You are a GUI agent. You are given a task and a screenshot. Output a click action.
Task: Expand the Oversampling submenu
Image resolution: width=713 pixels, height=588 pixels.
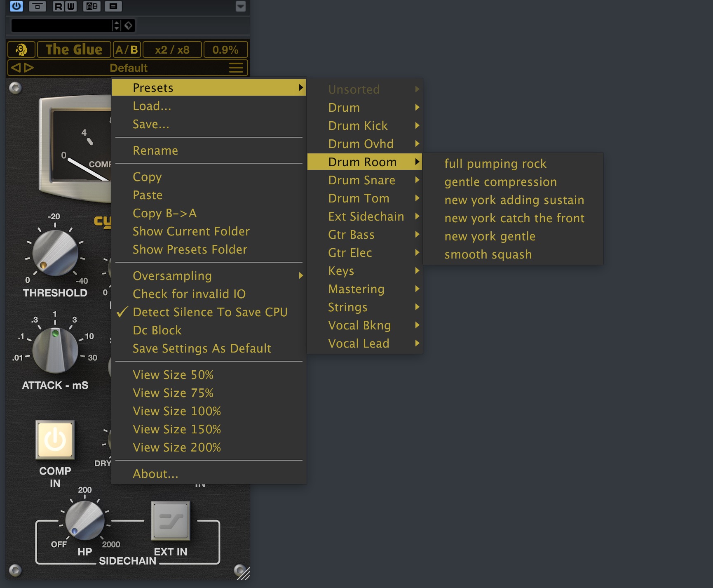coord(209,276)
